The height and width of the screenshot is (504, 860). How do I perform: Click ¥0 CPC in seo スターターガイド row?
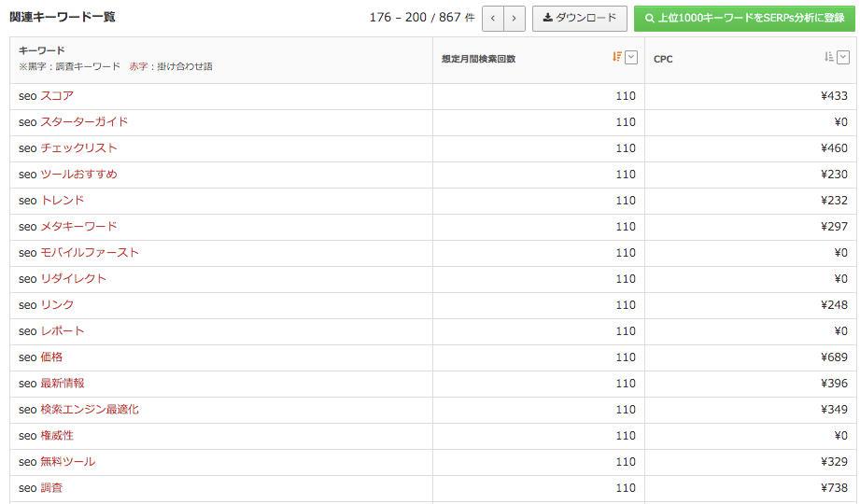tap(840, 121)
